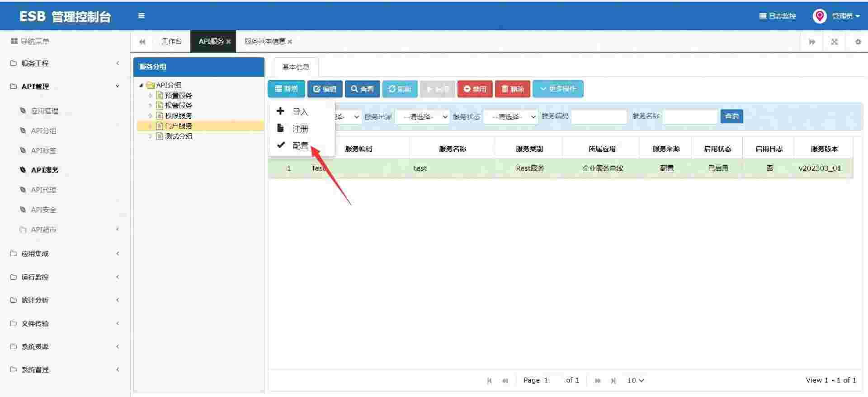Open 应用管理 in the sidebar

45,111
